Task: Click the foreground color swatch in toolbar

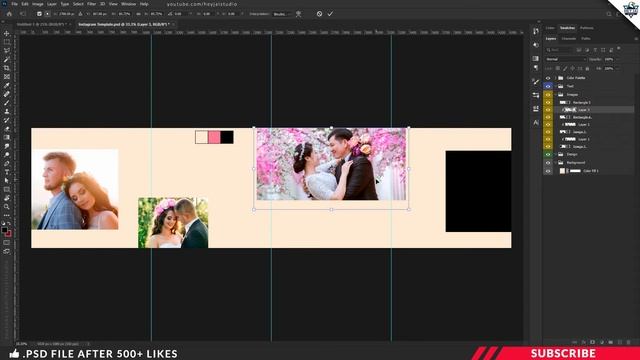Action: [4, 230]
